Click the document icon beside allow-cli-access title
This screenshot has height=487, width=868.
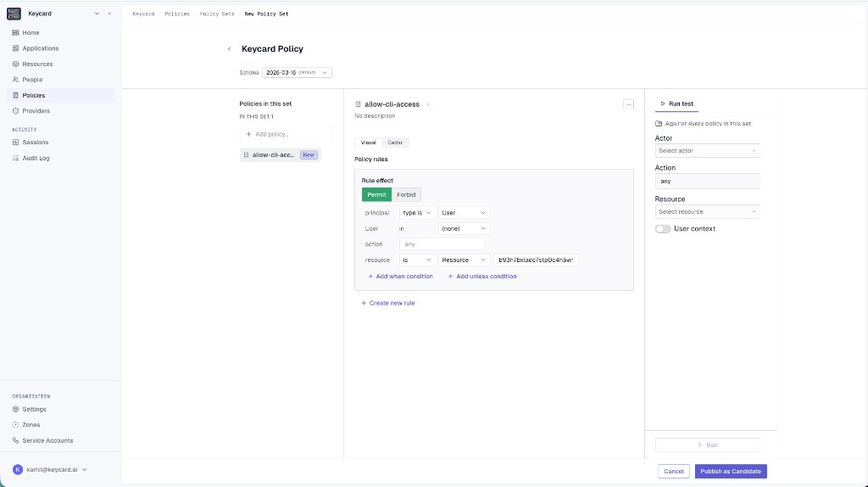(359, 104)
